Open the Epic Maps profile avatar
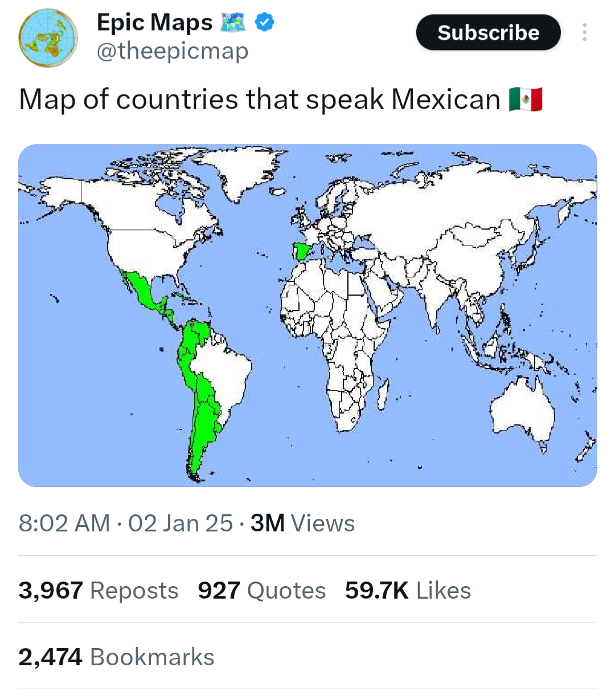This screenshot has height=700, width=615. click(48, 38)
